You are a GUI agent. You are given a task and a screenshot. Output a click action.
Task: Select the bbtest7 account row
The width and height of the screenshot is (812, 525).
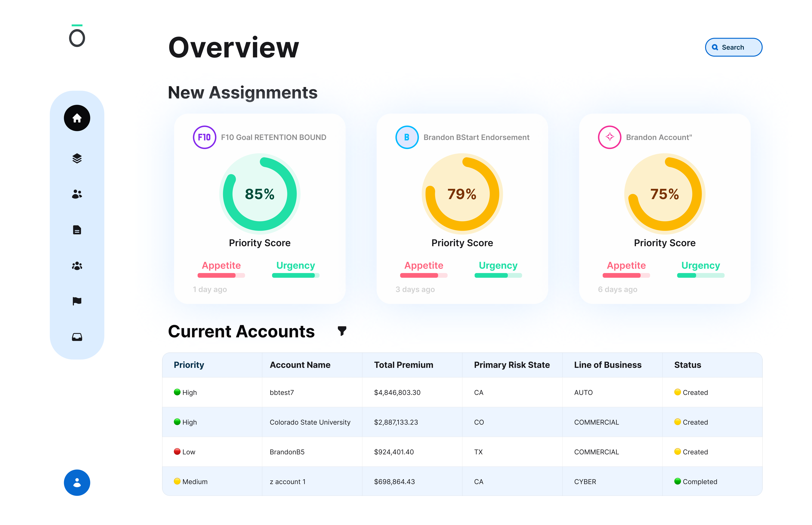coord(282,392)
